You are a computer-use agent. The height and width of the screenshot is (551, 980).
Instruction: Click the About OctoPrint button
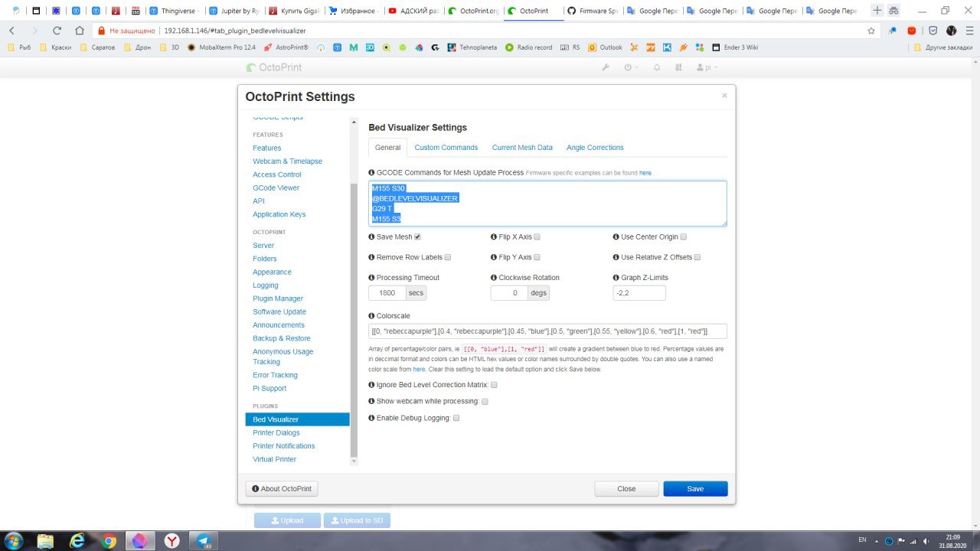[281, 489]
